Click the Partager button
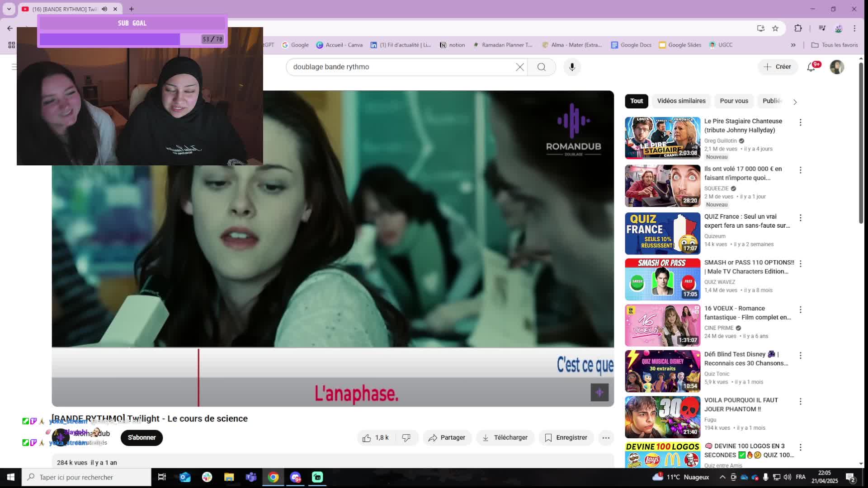The image size is (868, 488). tap(447, 437)
